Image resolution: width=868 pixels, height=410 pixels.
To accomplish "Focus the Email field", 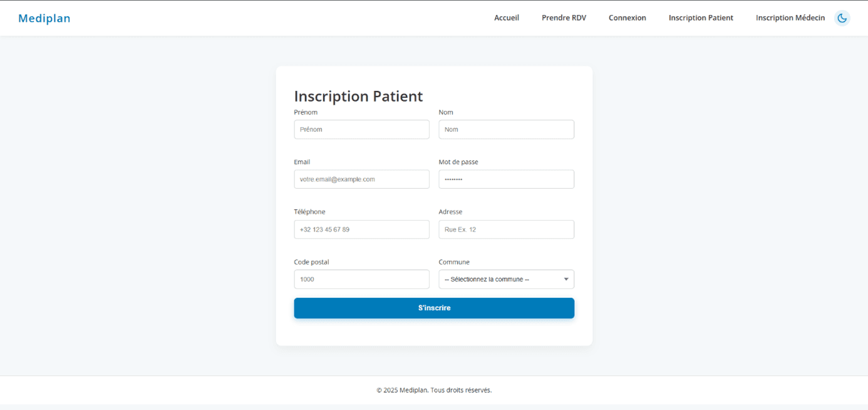I will pos(361,179).
